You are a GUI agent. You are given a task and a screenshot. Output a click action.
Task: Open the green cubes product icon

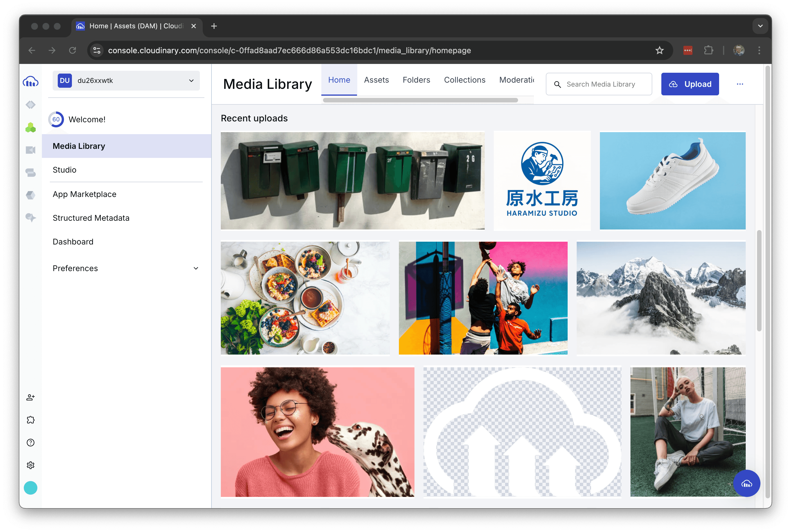[31, 128]
